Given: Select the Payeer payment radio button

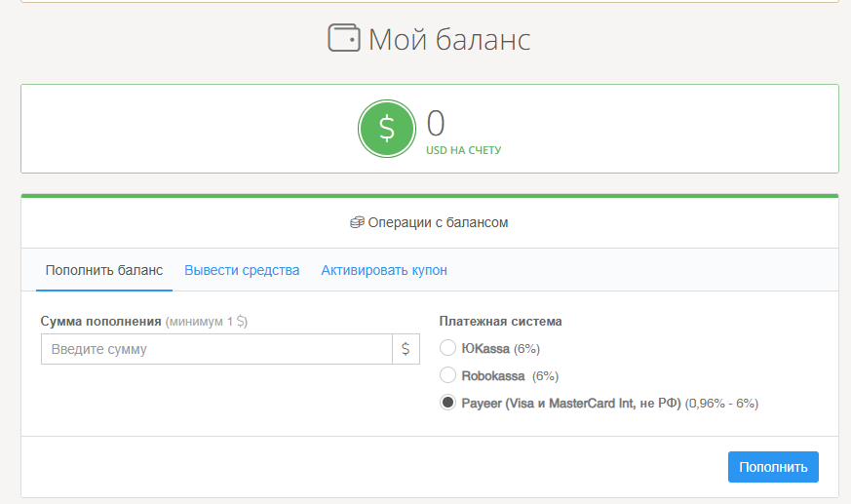Looking at the screenshot, I should coord(447,403).
